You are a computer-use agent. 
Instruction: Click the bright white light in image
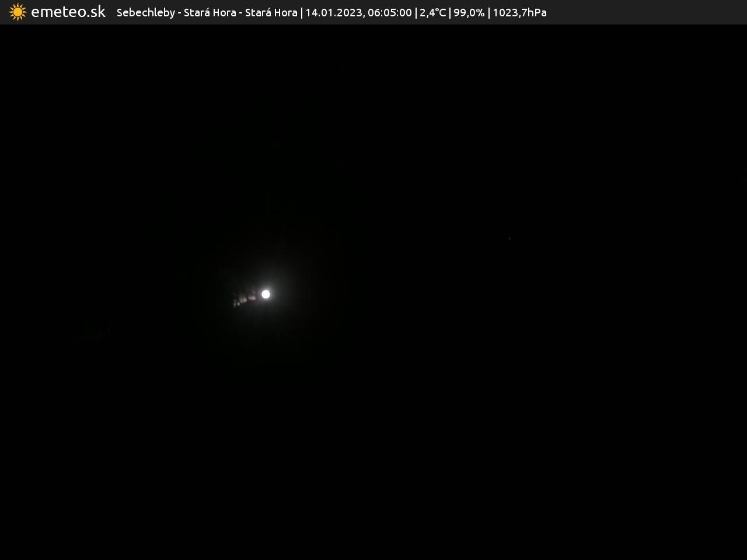(x=266, y=294)
